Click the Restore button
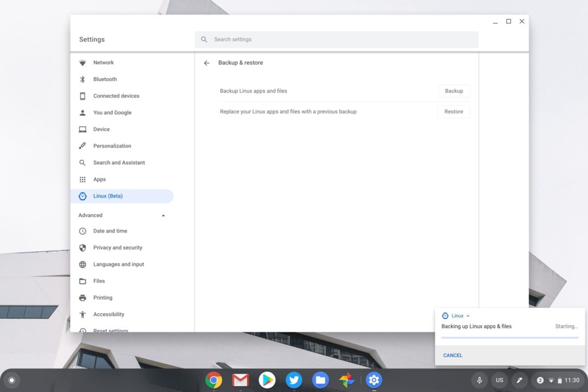 point(454,112)
